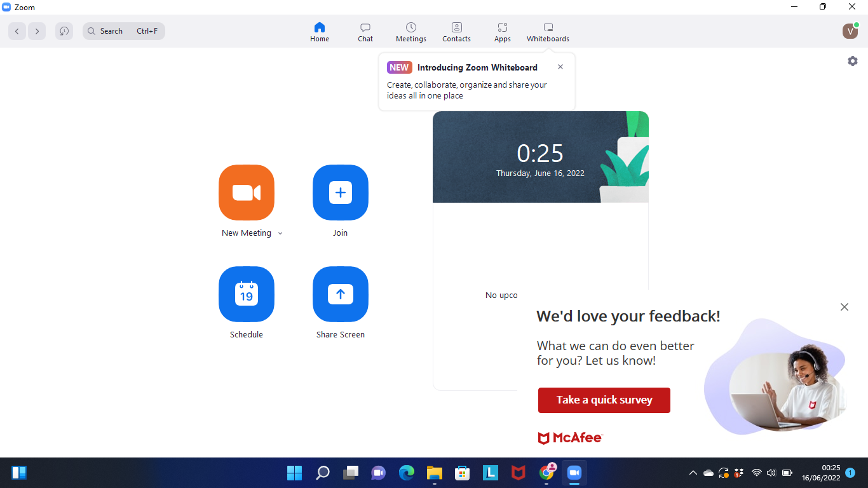This screenshot has width=868, height=488.
Task: Open the taskbar clock and date
Action: pos(821,473)
